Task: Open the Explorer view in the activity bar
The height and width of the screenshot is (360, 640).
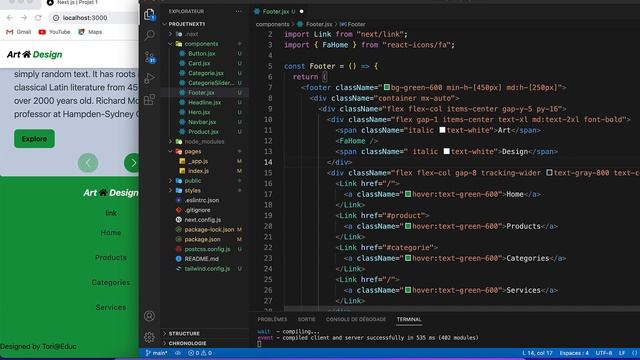Action: point(149,15)
